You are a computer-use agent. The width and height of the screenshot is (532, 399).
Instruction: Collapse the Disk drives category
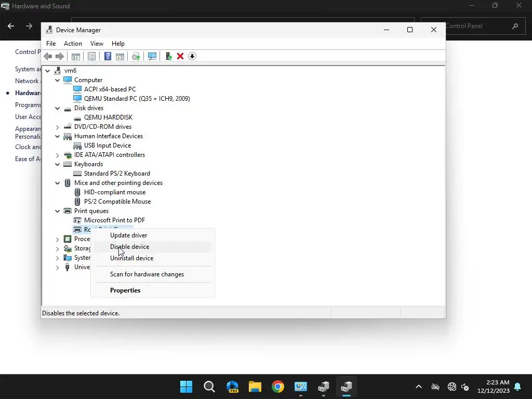click(57, 108)
